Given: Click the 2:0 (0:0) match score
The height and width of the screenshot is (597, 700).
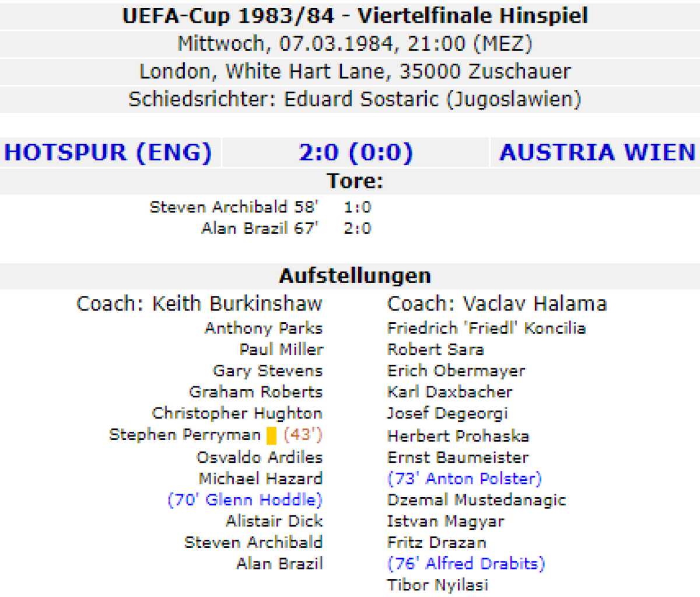Looking at the screenshot, I should (x=355, y=152).
